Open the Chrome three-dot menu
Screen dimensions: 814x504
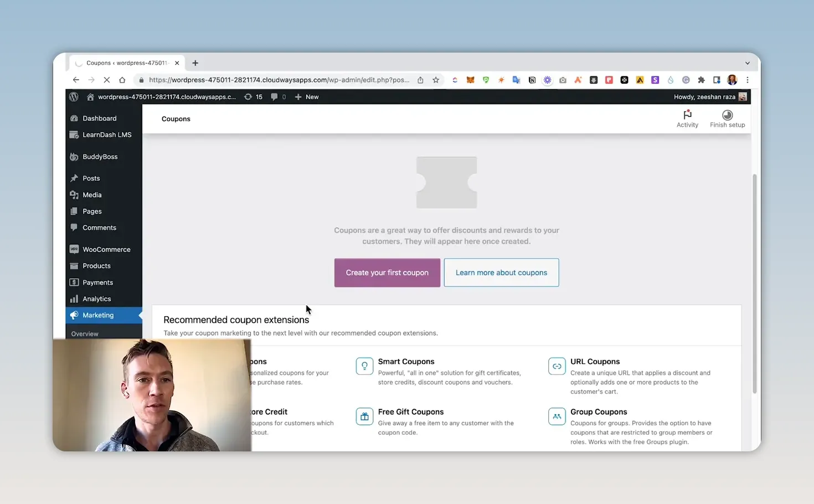(x=748, y=80)
